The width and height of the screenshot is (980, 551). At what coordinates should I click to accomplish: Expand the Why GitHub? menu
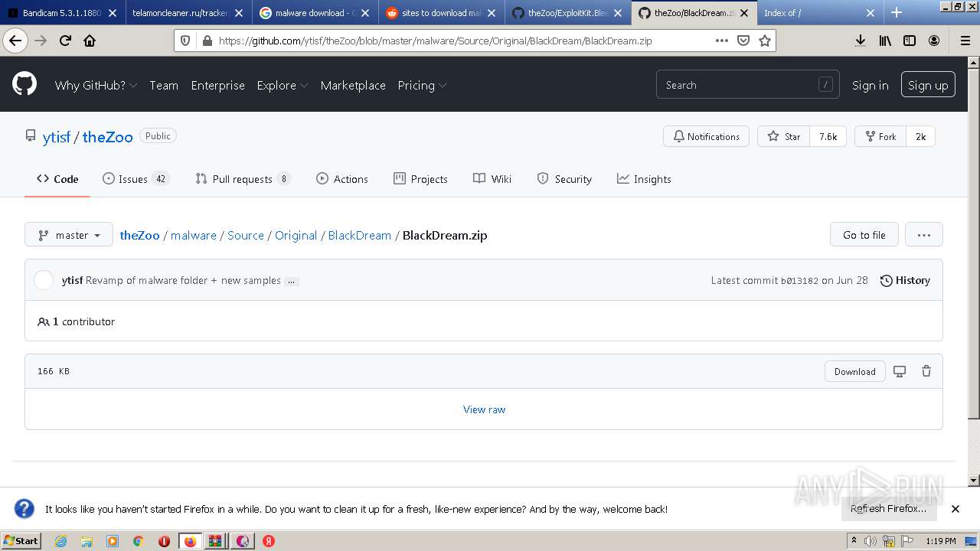(96, 85)
